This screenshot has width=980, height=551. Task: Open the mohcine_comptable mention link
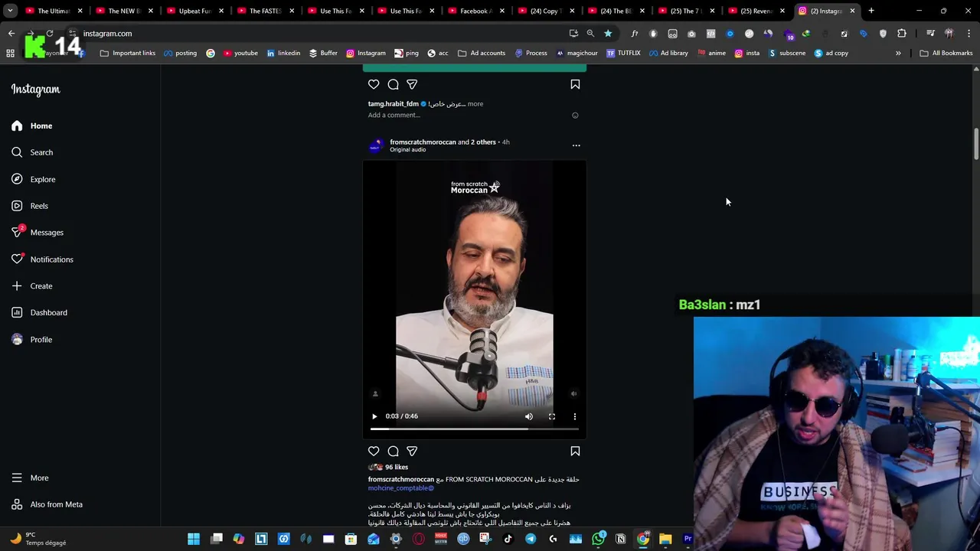[400, 488]
